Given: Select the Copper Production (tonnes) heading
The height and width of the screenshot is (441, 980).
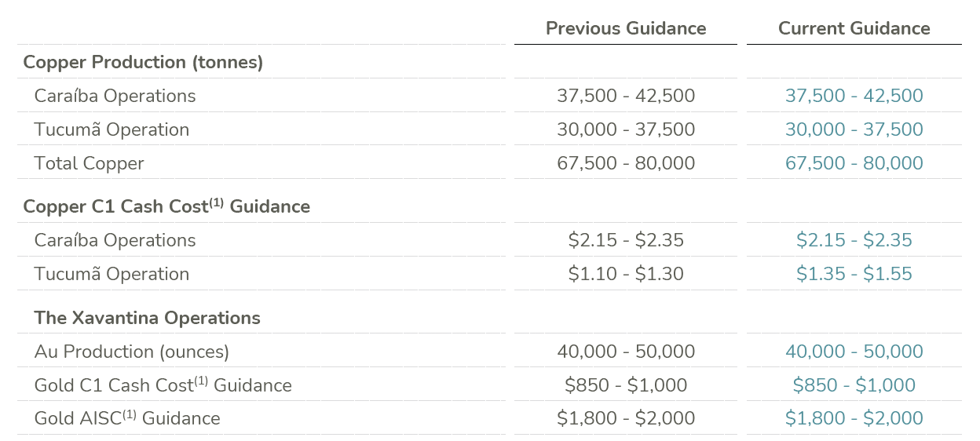Looking at the screenshot, I should 143,63.
